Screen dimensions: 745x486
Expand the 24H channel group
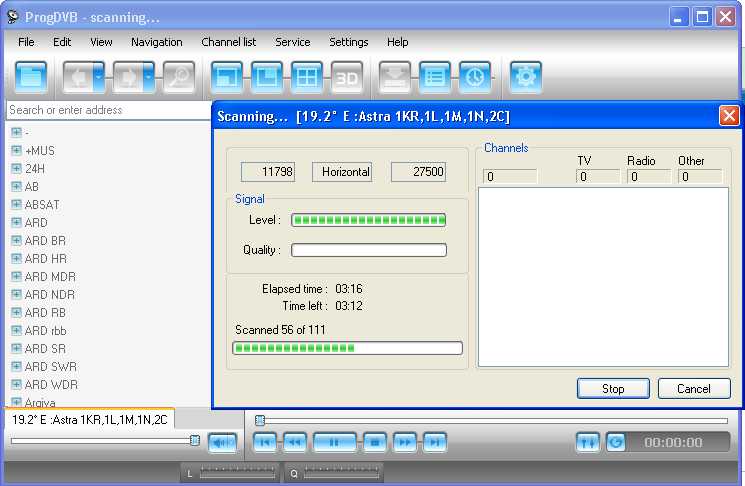[16, 169]
